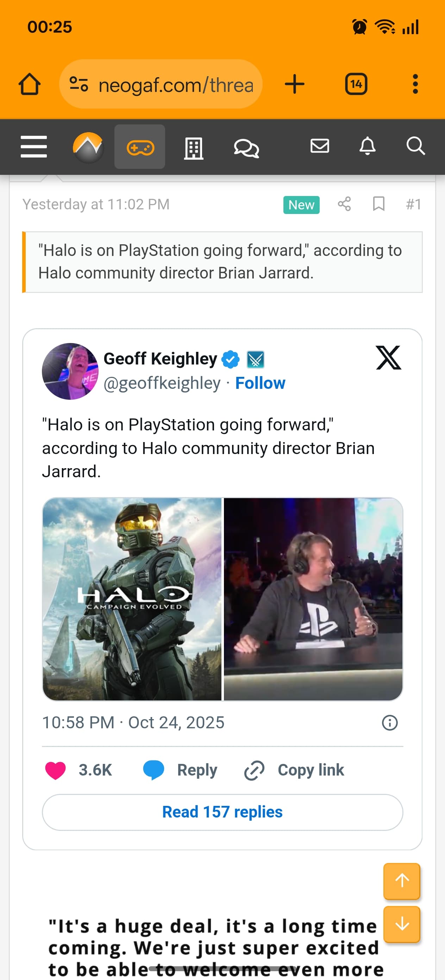Open the alerts bell icon
445x980 pixels.
tap(368, 146)
